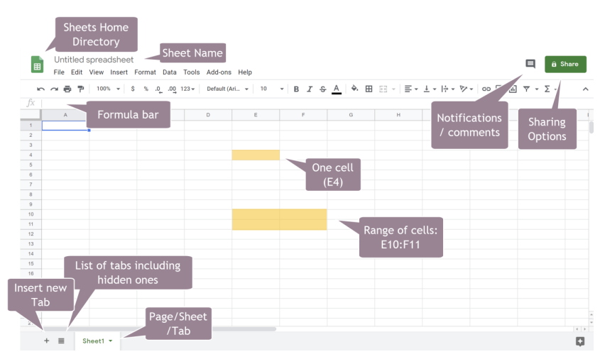605x364 pixels.
Task: Select the yellow highlighted cell E4
Action: click(x=256, y=155)
